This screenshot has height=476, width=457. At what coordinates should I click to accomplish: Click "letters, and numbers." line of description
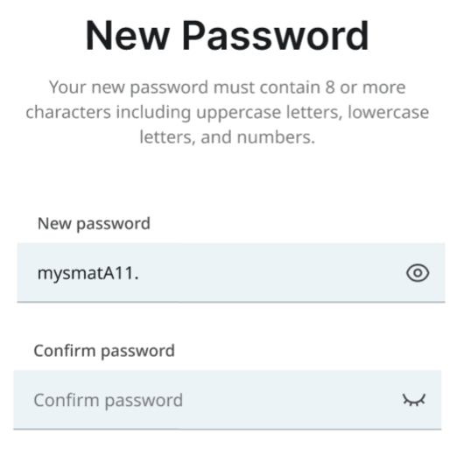click(x=227, y=137)
